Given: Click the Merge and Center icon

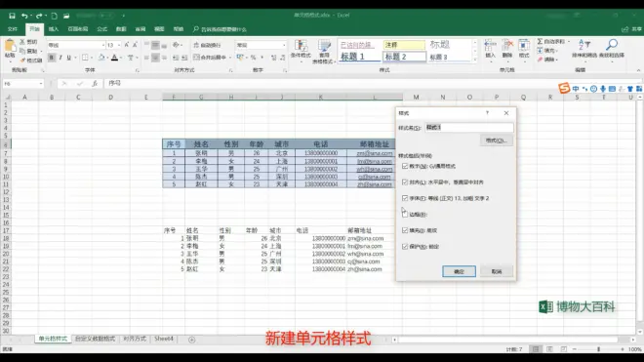Looking at the screenshot, I should (197, 58).
